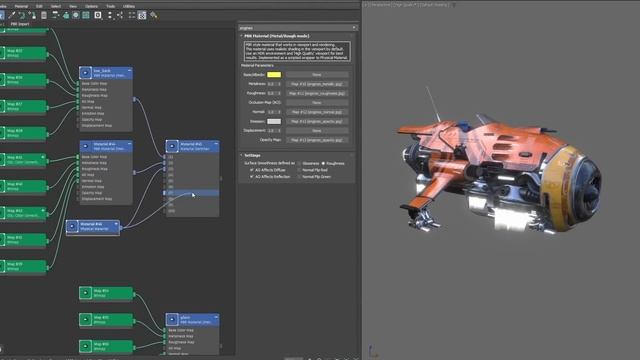Assign material to selection via toolbar icon
The image size is (640, 360).
(x=32, y=16)
